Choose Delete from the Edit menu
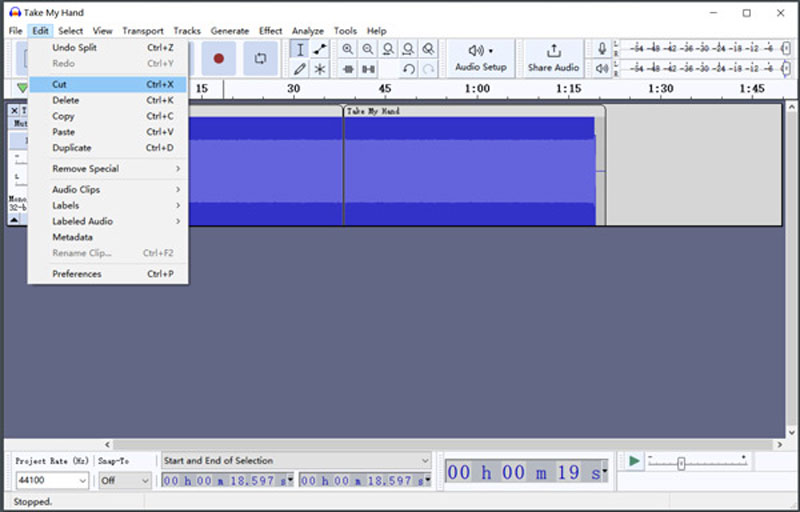800x512 pixels. click(108, 100)
